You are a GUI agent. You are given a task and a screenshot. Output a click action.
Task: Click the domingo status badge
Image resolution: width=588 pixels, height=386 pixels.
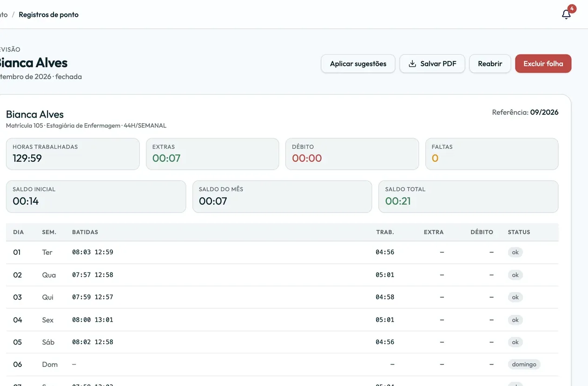point(524,365)
